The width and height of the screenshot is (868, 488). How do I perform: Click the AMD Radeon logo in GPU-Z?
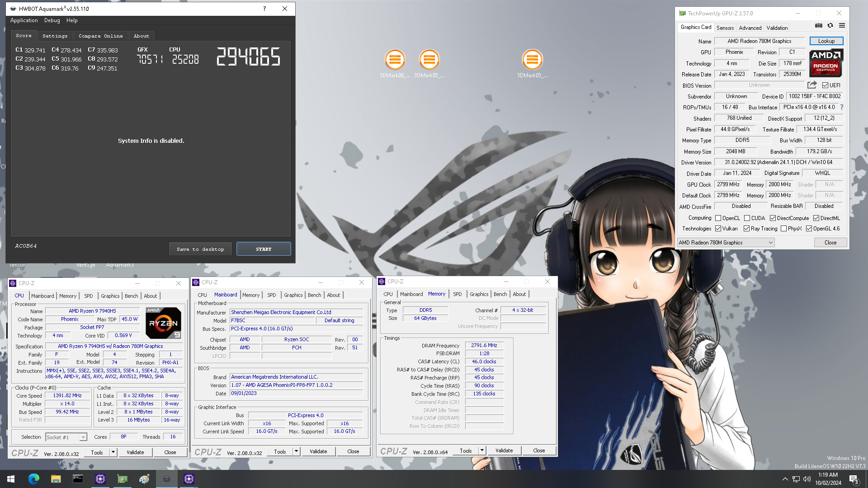point(826,63)
